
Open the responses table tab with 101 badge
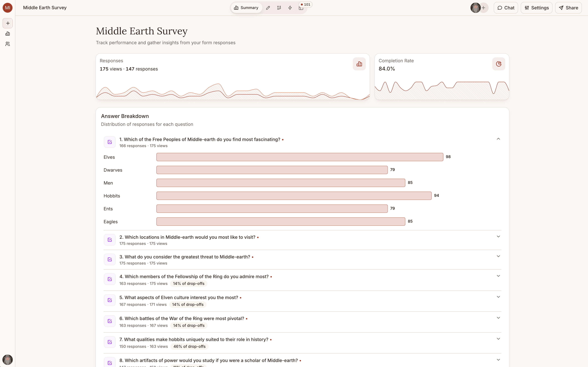301,8
